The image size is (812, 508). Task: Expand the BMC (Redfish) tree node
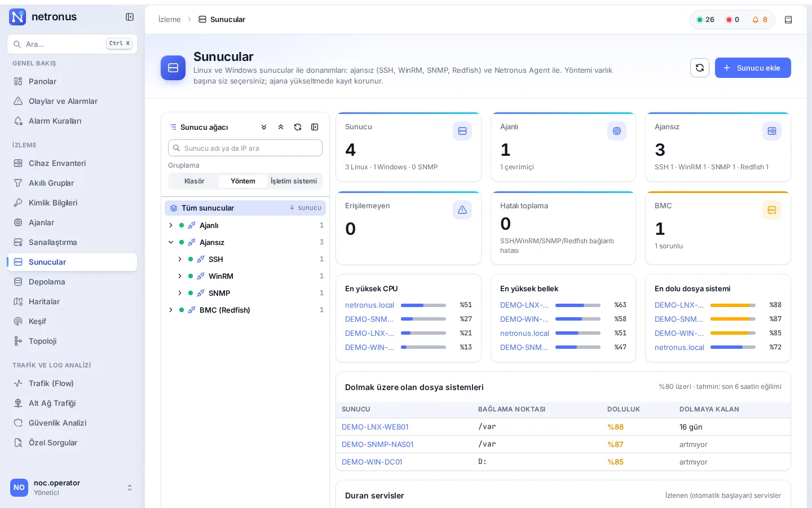(171, 310)
